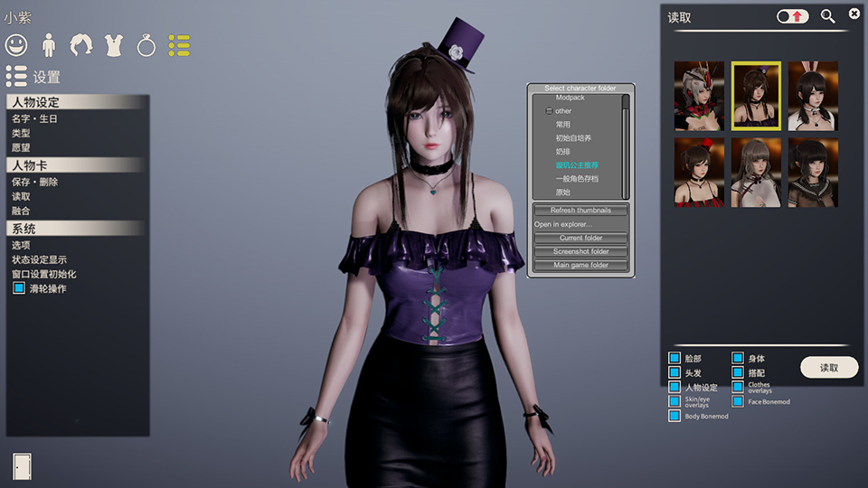Viewport: 868px width, 488px height.
Task: Click the Refresh thumbnails button
Action: [x=580, y=211]
